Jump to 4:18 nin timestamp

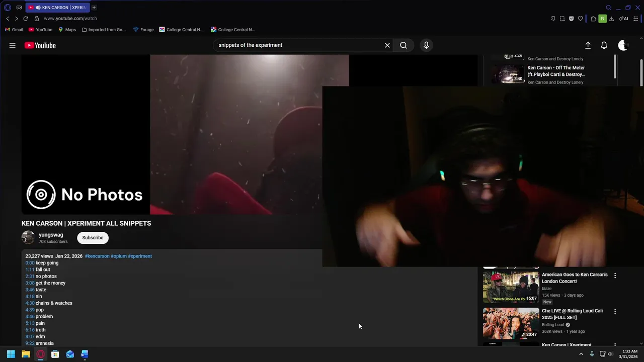tap(30, 297)
